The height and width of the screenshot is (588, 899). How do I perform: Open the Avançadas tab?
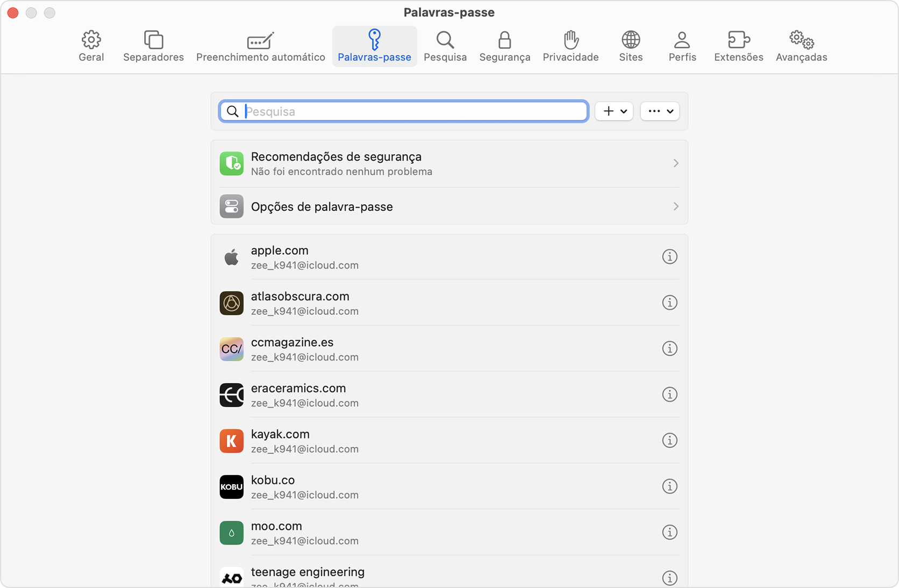801,46
